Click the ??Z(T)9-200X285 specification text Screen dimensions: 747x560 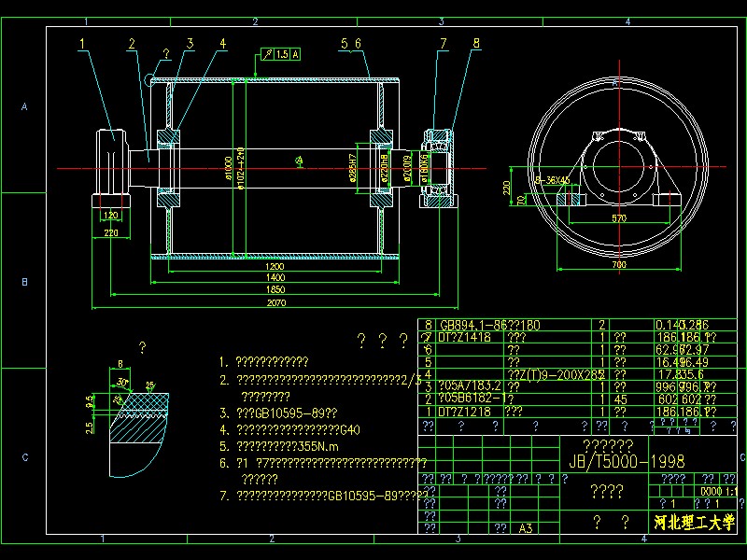556,374
